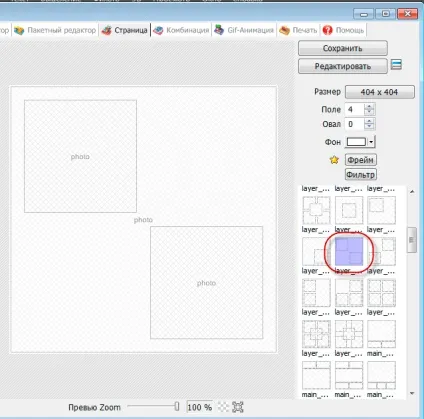Click the Редактировать button
The height and width of the screenshot is (419, 424).
tap(343, 66)
